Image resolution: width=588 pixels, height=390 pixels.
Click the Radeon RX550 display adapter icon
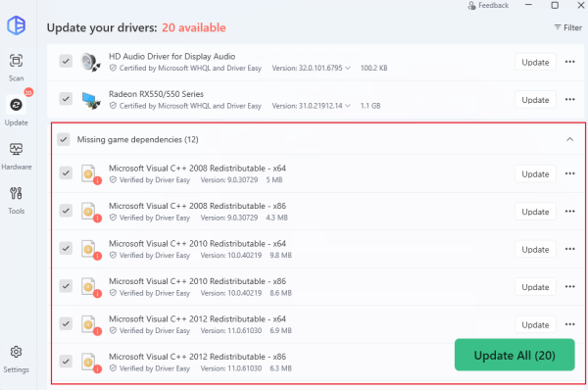click(x=91, y=100)
